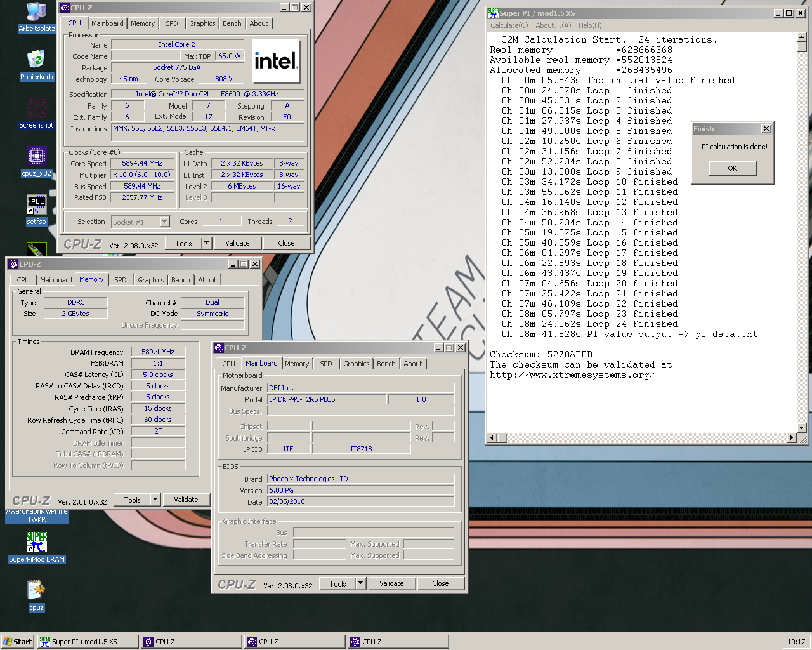Image resolution: width=812 pixels, height=650 pixels.
Task: Switch to Memory tab in top CPU-Z window
Action: [x=143, y=23]
